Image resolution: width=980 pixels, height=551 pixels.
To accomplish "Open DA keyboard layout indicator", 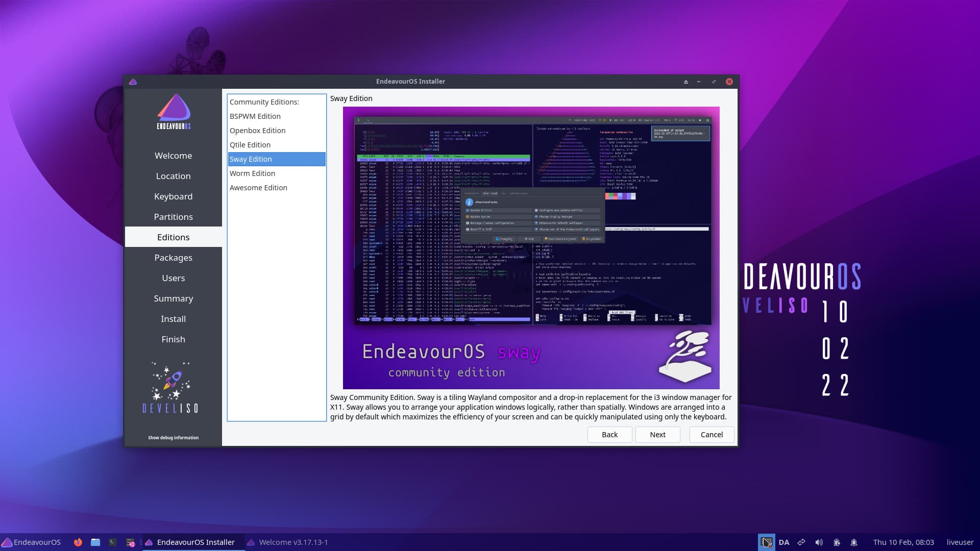I will [x=784, y=542].
